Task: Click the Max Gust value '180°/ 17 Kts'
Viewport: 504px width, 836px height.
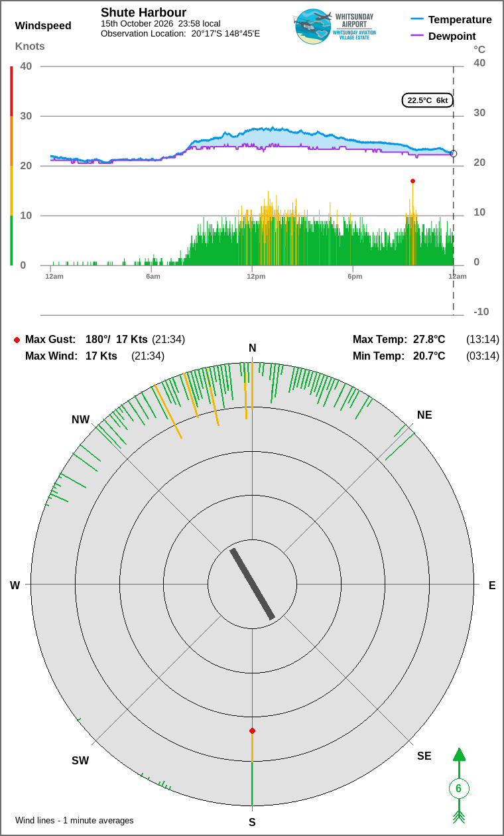Action: [x=117, y=339]
